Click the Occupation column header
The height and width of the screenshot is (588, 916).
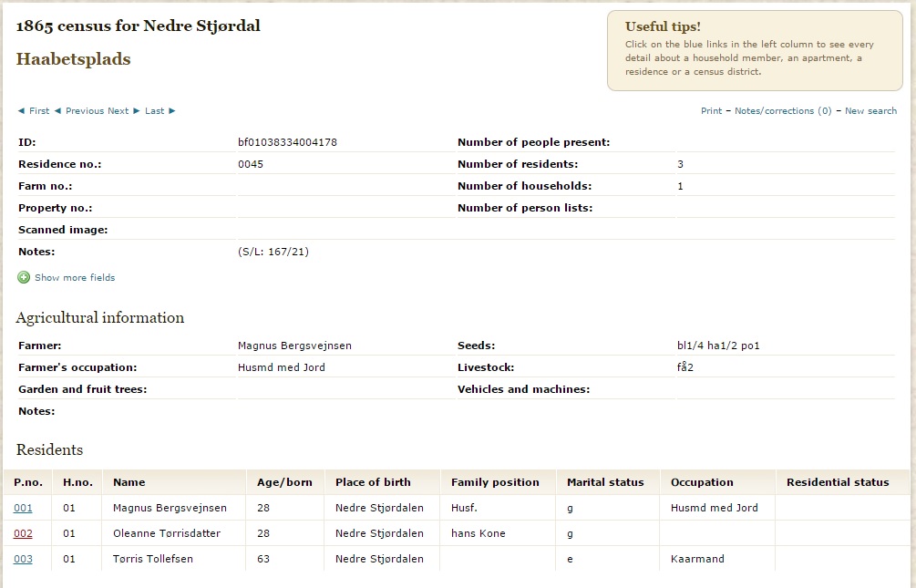point(702,482)
